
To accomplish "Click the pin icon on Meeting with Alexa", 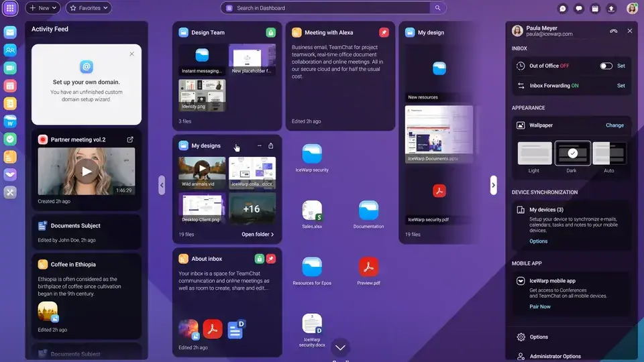I will coord(384,32).
